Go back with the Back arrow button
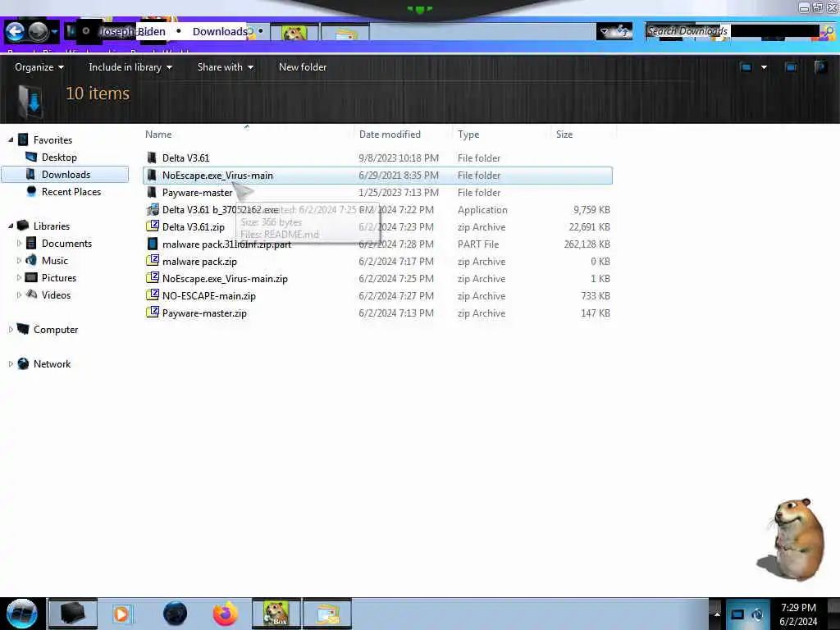Image resolution: width=840 pixels, height=630 pixels. tap(15, 32)
